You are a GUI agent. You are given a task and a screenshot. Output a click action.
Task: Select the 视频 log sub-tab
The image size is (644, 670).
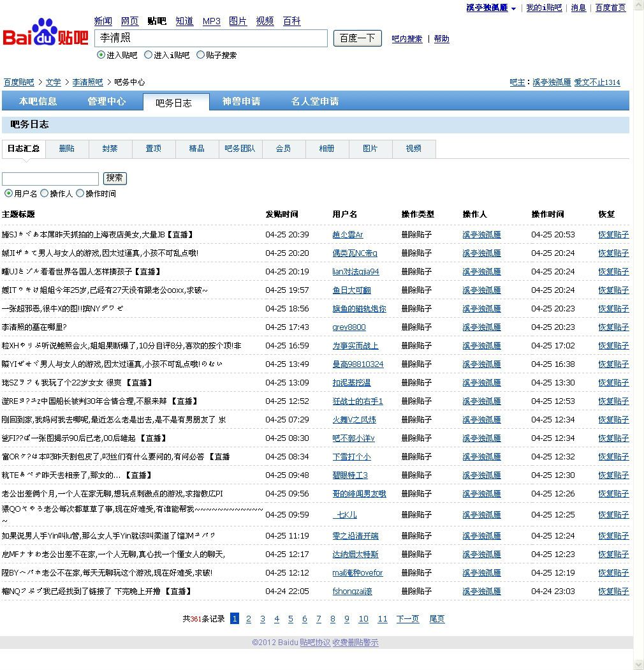[413, 149]
